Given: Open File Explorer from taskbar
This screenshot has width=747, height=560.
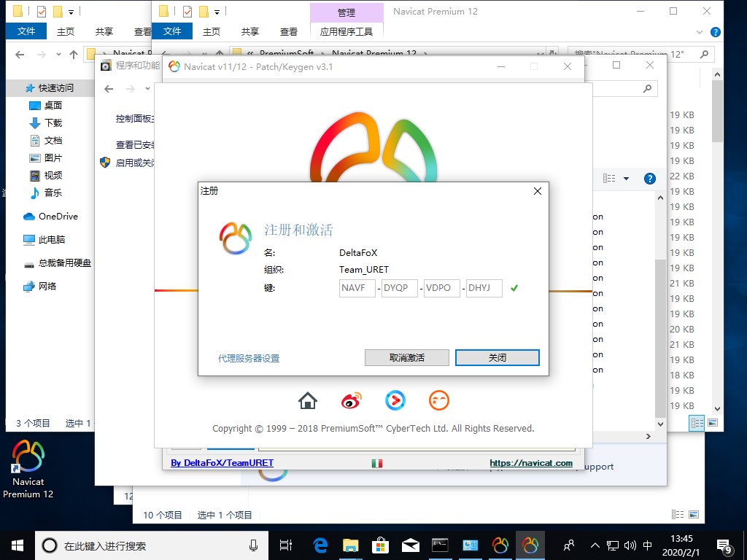Looking at the screenshot, I should [350, 545].
